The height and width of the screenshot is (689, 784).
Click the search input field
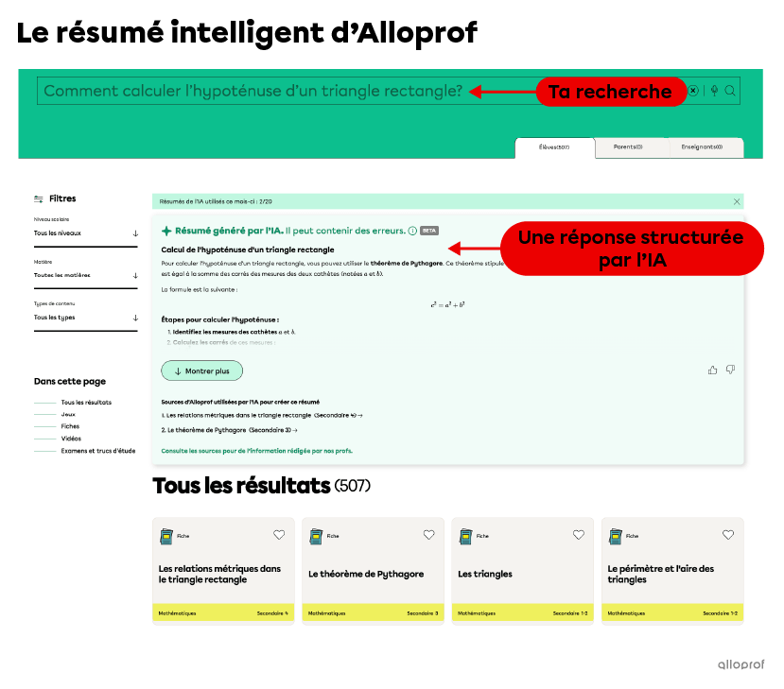(x=388, y=91)
